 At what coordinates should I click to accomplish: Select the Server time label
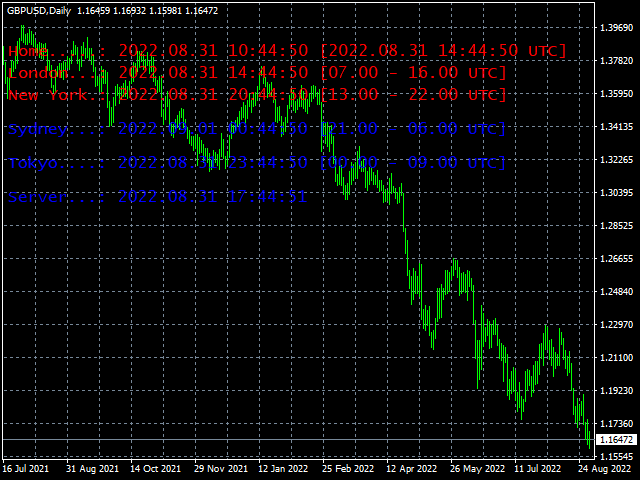(x=156, y=197)
